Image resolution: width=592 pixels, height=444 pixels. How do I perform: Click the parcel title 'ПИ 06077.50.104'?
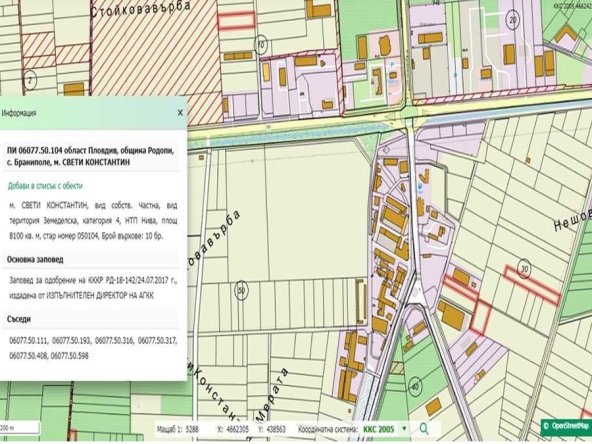click(x=34, y=151)
